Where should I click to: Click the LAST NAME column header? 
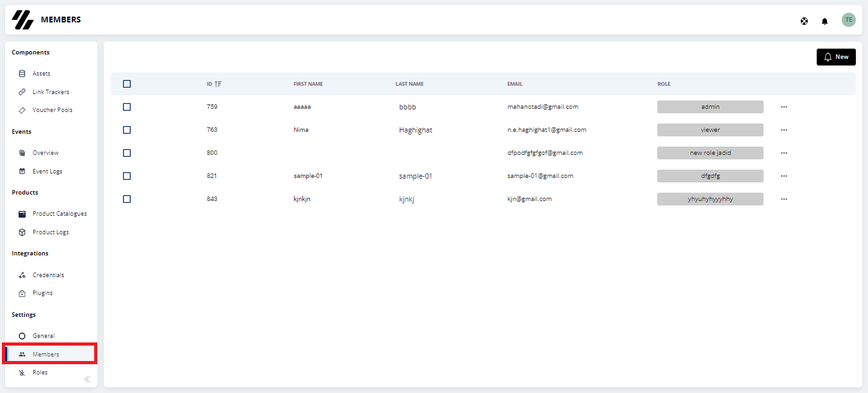pyautogui.click(x=409, y=84)
